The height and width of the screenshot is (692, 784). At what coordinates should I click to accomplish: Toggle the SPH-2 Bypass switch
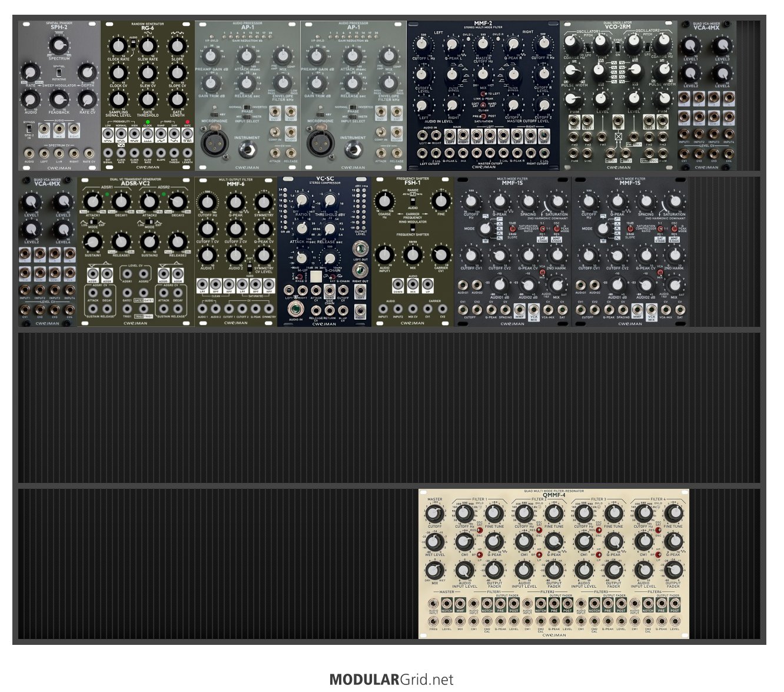29,128
